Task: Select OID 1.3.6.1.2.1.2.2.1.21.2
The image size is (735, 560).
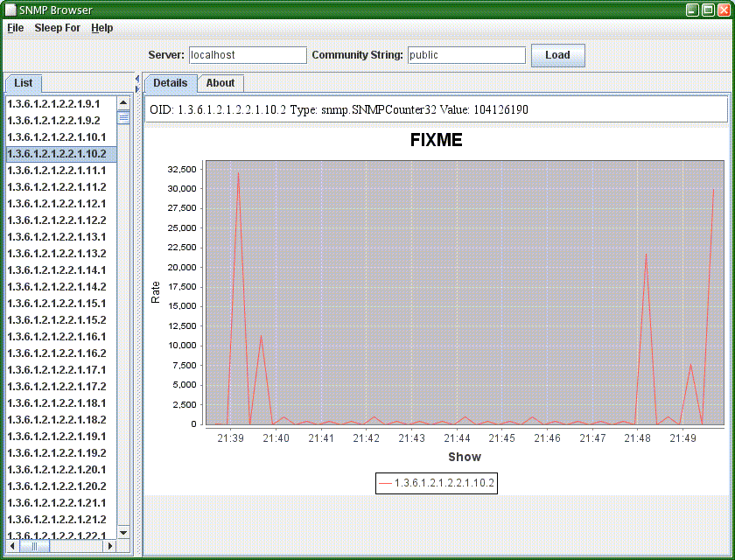Action: click(61, 520)
